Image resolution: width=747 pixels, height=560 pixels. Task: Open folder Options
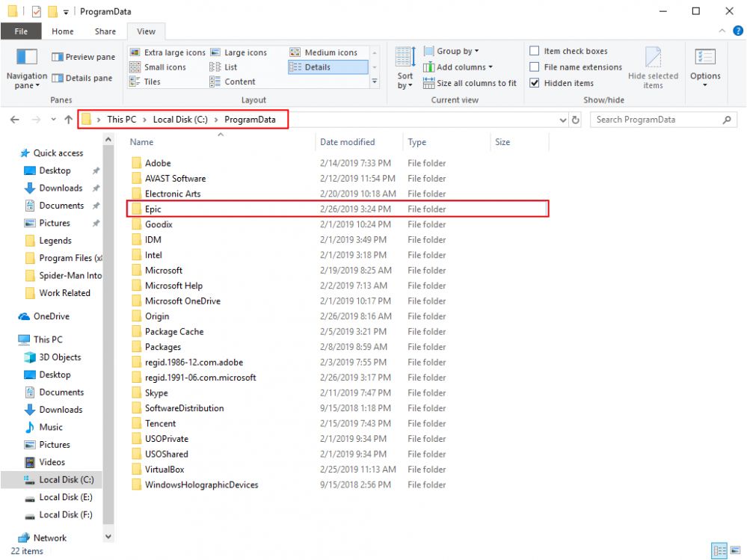pos(705,67)
